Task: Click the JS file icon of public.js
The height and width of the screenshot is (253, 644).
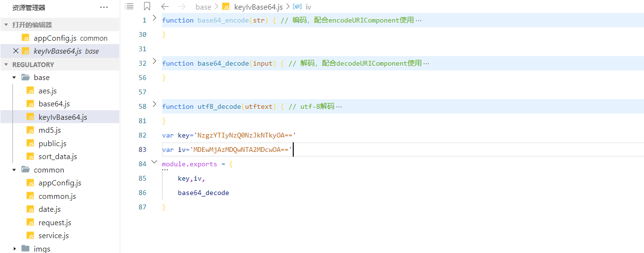Action: 31,143
